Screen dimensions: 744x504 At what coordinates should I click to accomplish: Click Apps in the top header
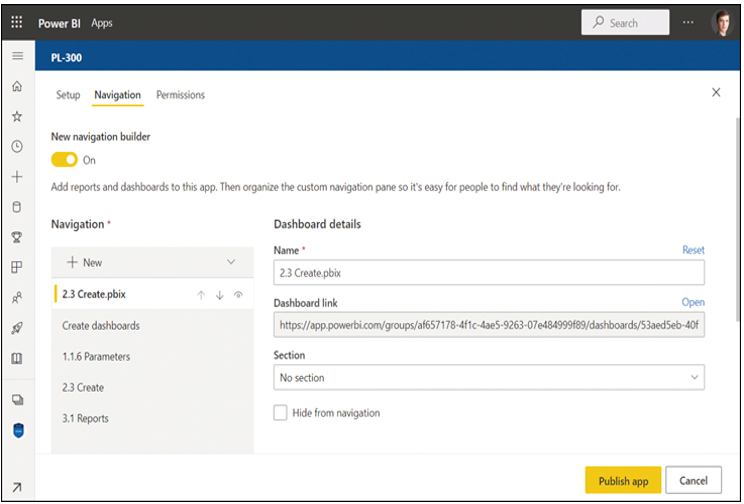[102, 23]
